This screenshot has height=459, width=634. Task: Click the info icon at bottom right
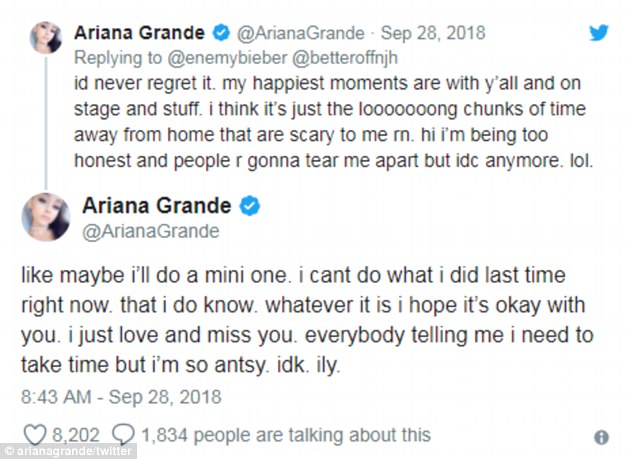(601, 437)
